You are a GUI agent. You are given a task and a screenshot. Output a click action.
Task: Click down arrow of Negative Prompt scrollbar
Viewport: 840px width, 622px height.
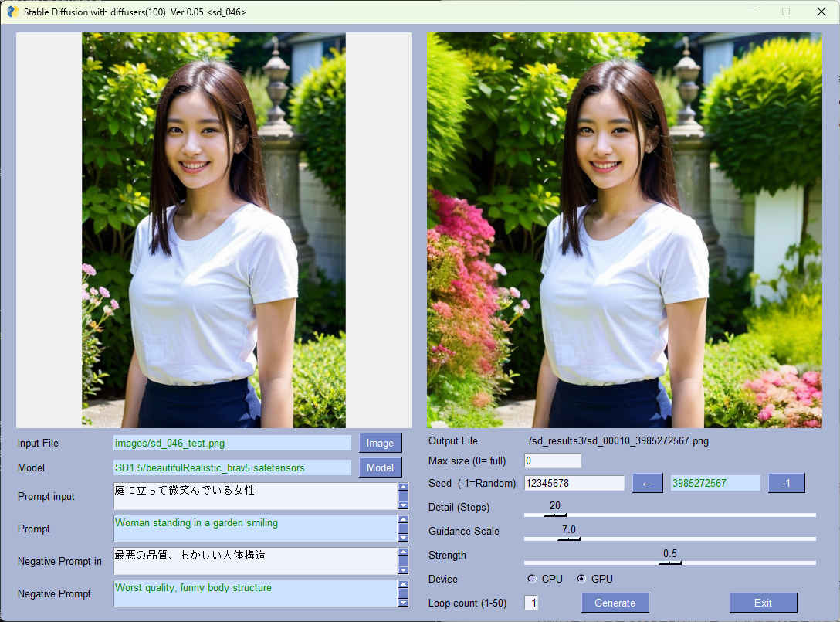[x=403, y=603]
